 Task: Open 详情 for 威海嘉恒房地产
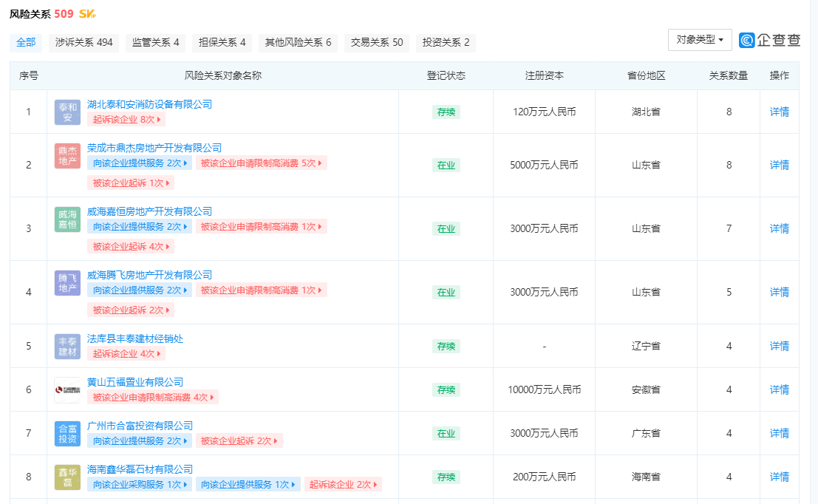coord(780,229)
